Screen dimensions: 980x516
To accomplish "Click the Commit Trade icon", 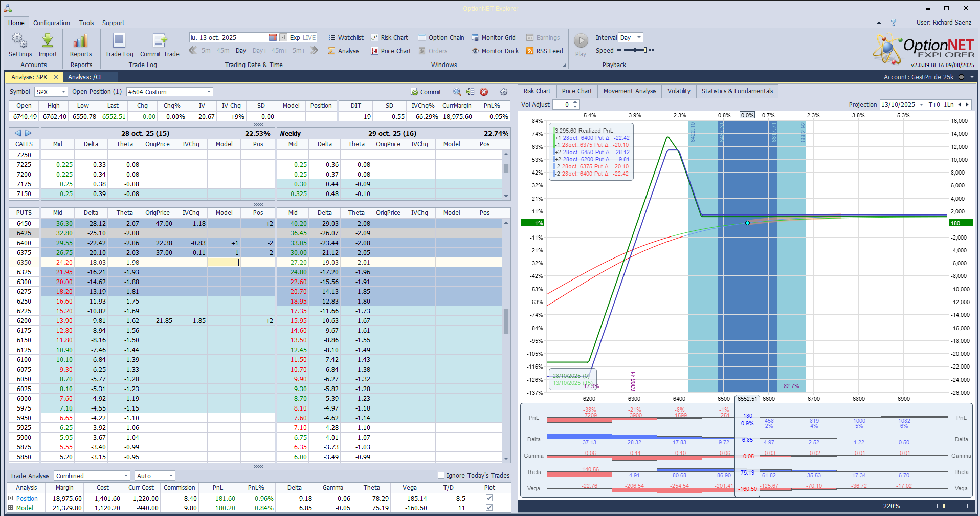I will pos(160,41).
